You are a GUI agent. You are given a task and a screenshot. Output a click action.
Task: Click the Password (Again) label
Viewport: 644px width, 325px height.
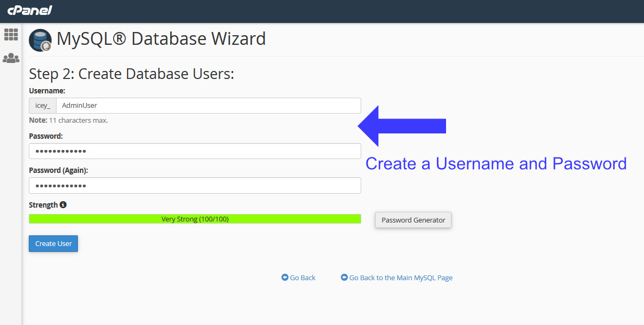coord(58,170)
